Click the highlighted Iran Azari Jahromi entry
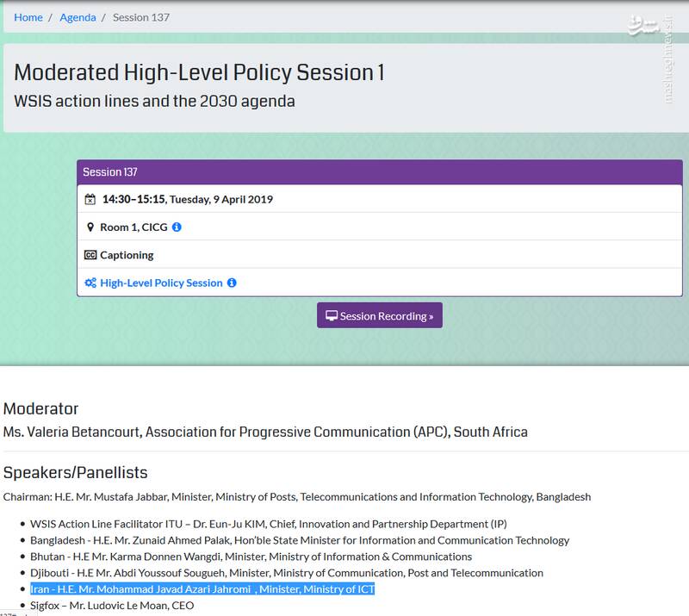Screen dimensions: 689x616 202,589
